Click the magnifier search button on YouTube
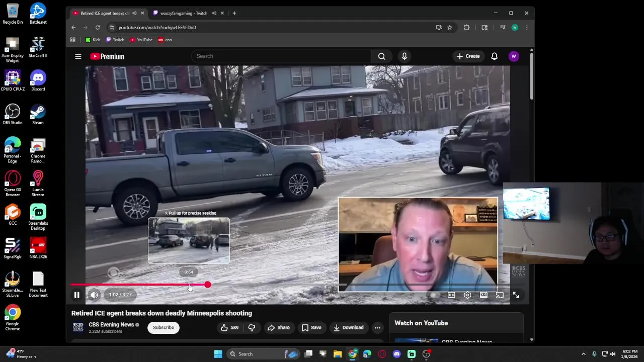Viewport: 644px width, 362px height. coord(382,56)
